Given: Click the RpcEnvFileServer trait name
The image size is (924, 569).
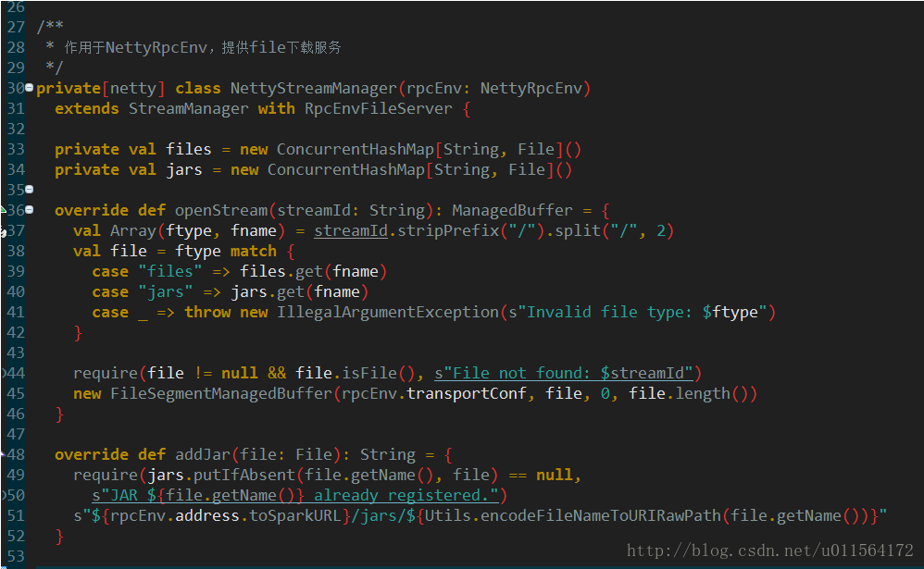Looking at the screenshot, I should 379,109.
